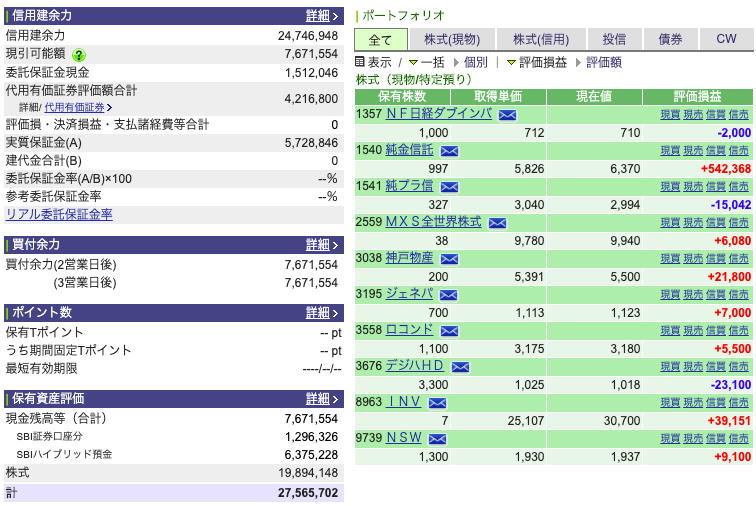Click 現買 for 神戸物産
The width and height of the screenshot is (756, 506).
pos(670,259)
